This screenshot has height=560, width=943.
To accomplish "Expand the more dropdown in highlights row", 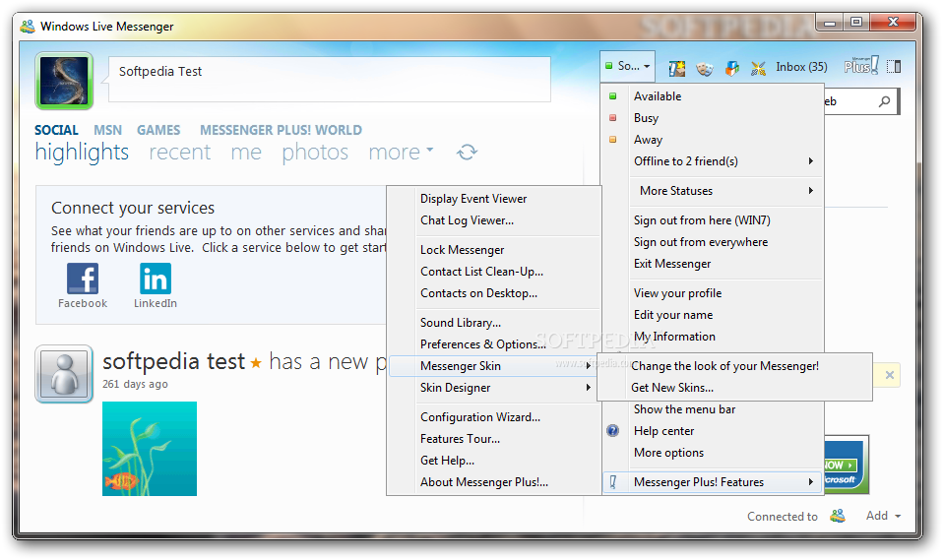I will click(x=402, y=153).
